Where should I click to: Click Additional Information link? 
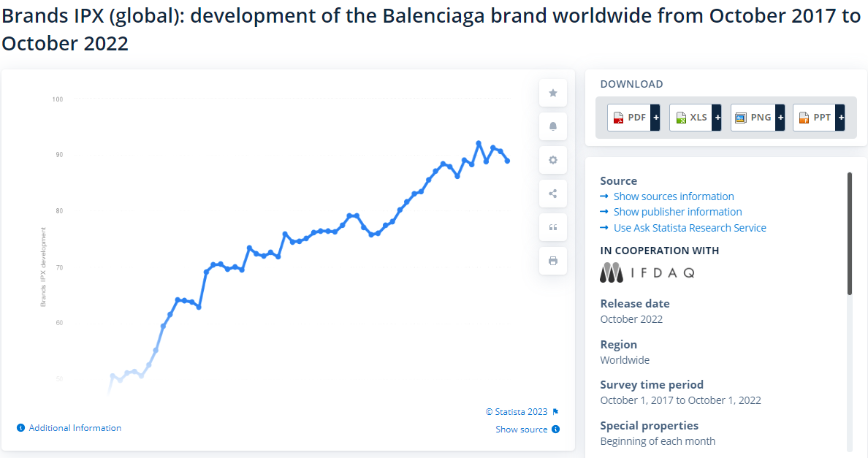tap(75, 428)
